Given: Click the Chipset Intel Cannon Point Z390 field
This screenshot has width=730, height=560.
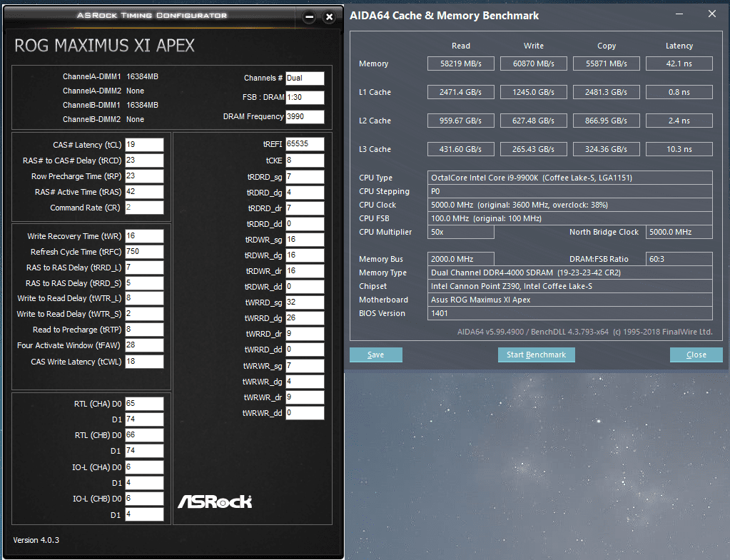Looking at the screenshot, I should pyautogui.click(x=570, y=286).
